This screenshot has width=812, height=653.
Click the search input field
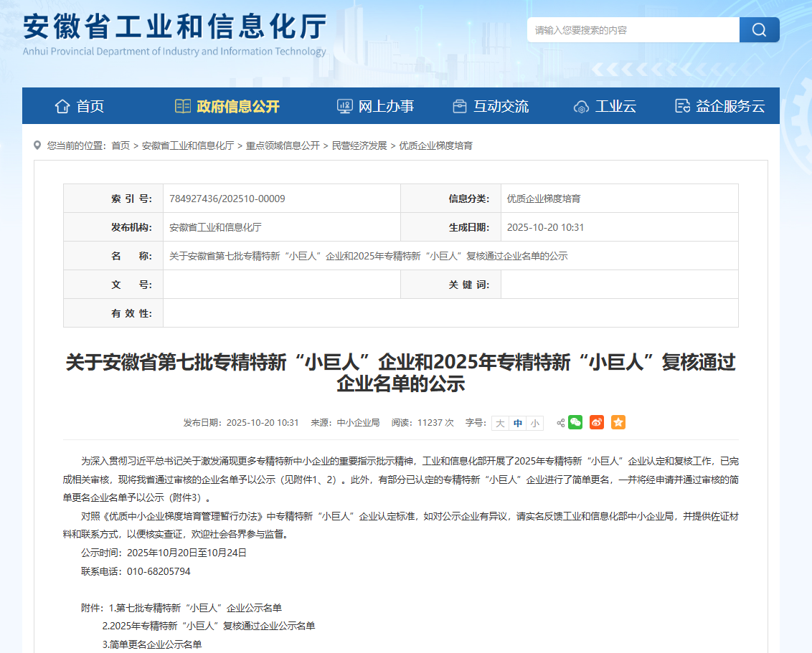point(633,30)
